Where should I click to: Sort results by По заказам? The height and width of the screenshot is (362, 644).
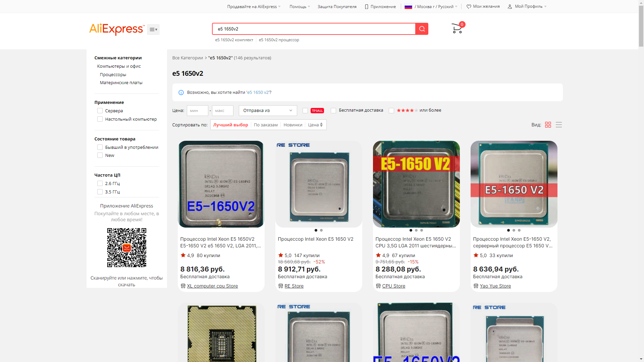pyautogui.click(x=266, y=125)
